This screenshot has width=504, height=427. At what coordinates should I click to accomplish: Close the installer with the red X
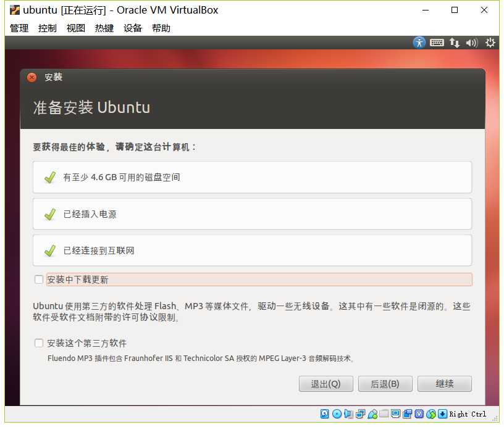32,77
